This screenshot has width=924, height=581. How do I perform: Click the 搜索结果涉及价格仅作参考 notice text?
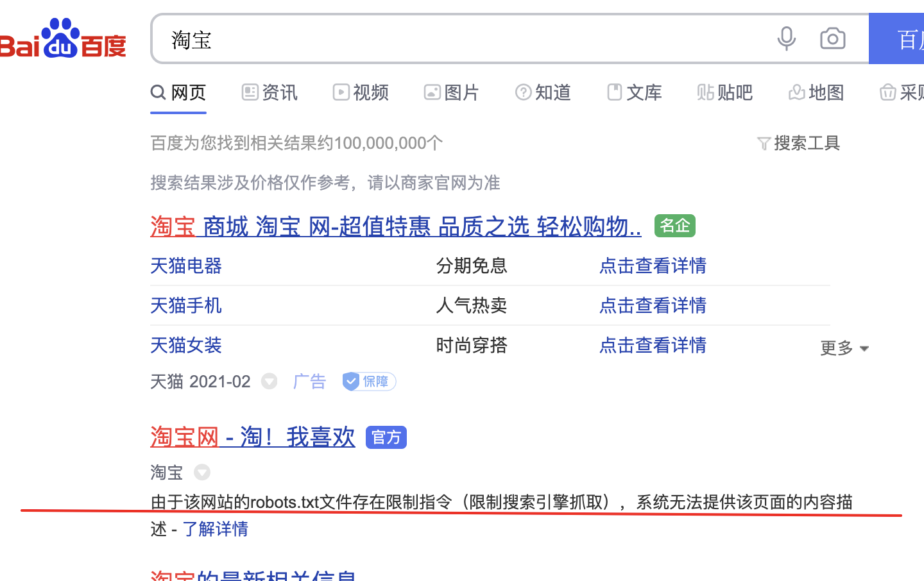pyautogui.click(x=325, y=183)
